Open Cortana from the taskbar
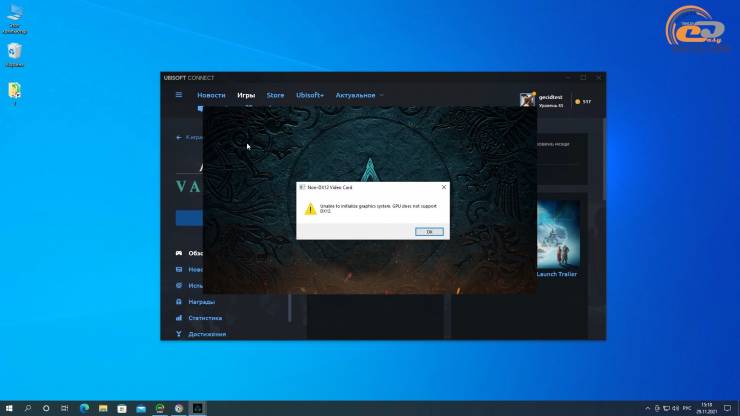Image resolution: width=740 pixels, height=416 pixels. pyautogui.click(x=46, y=408)
